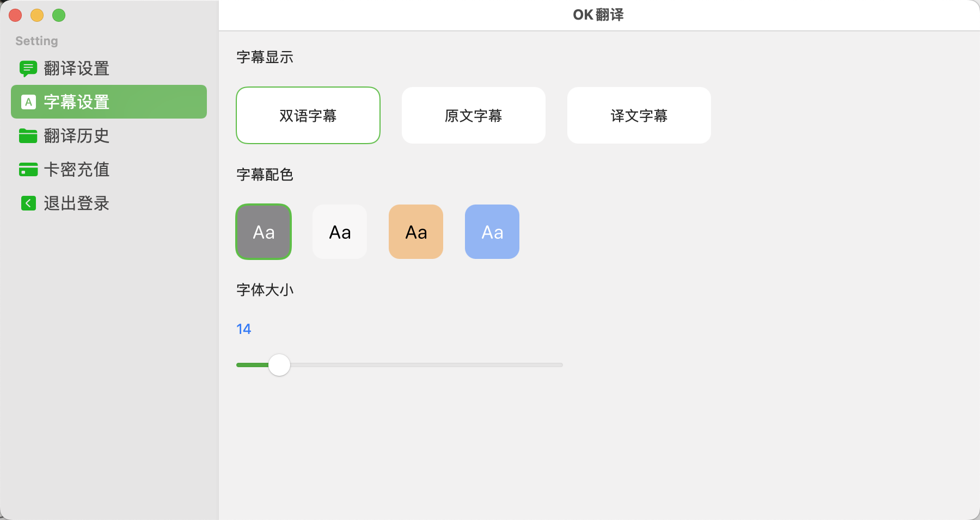
Task: Select the 字幕设置 sidebar item
Action: pyautogui.click(x=109, y=102)
